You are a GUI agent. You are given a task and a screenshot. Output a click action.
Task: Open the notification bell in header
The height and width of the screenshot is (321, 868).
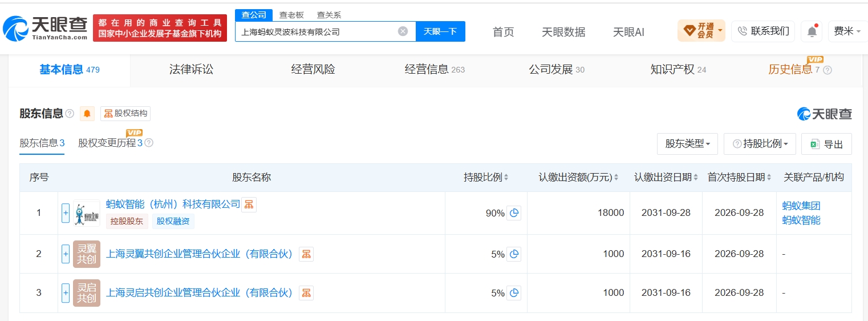812,31
